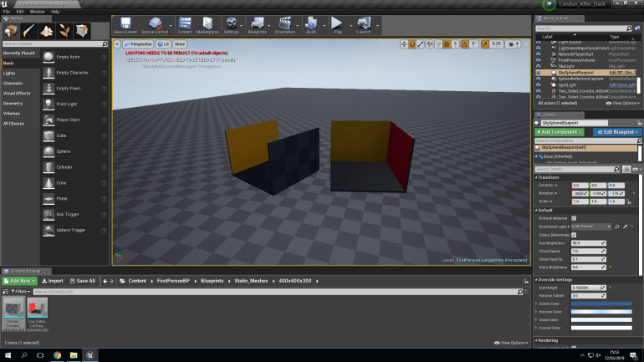This screenshot has width=644, height=362.
Task: Open Directional Light Actor dropdown
Action: pyautogui.click(x=591, y=227)
